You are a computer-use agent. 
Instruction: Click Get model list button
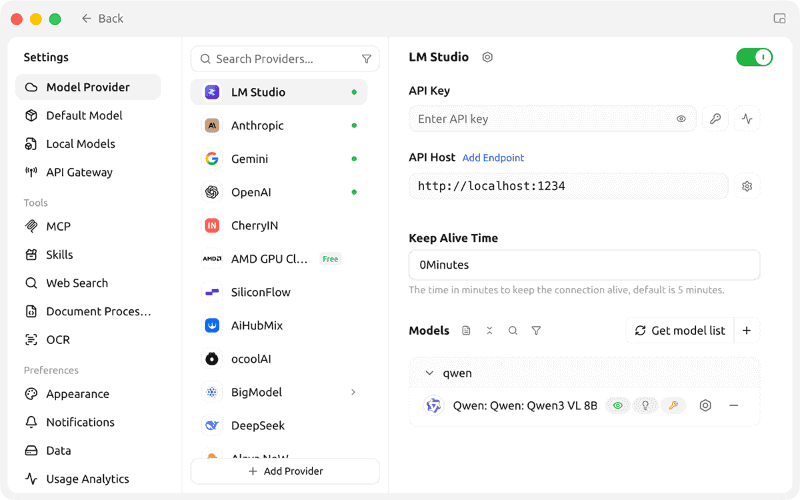(x=680, y=331)
